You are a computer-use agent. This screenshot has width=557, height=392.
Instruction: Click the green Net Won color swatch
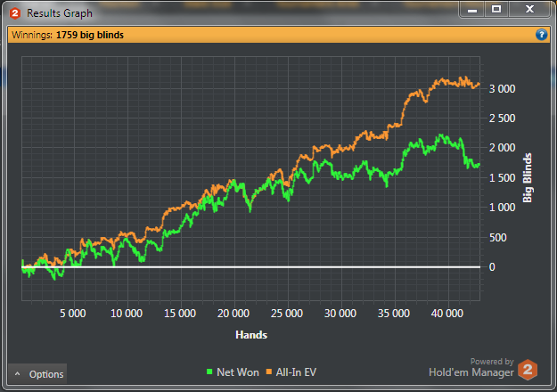pyautogui.click(x=209, y=372)
